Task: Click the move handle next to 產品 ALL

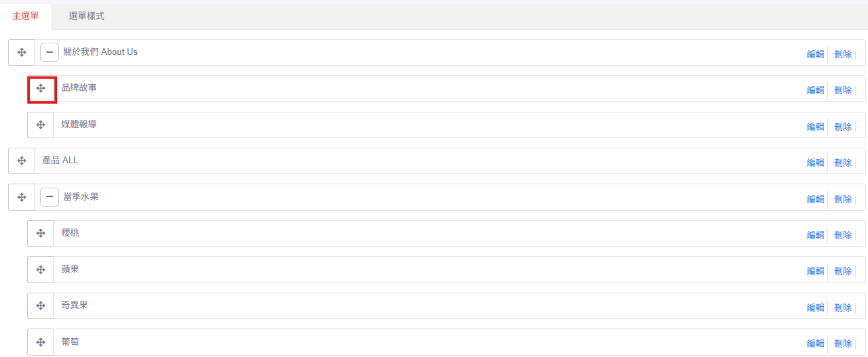Action: 22,161
